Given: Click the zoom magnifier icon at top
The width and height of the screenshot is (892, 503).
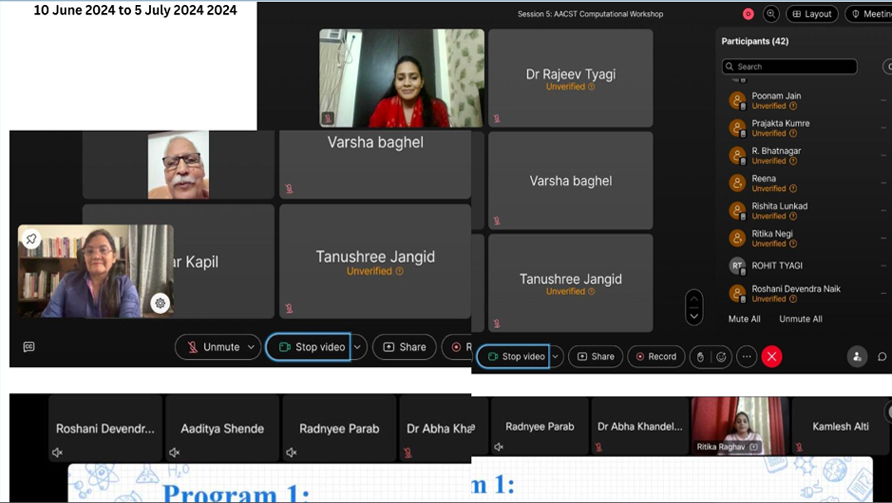Looking at the screenshot, I should 771,14.
